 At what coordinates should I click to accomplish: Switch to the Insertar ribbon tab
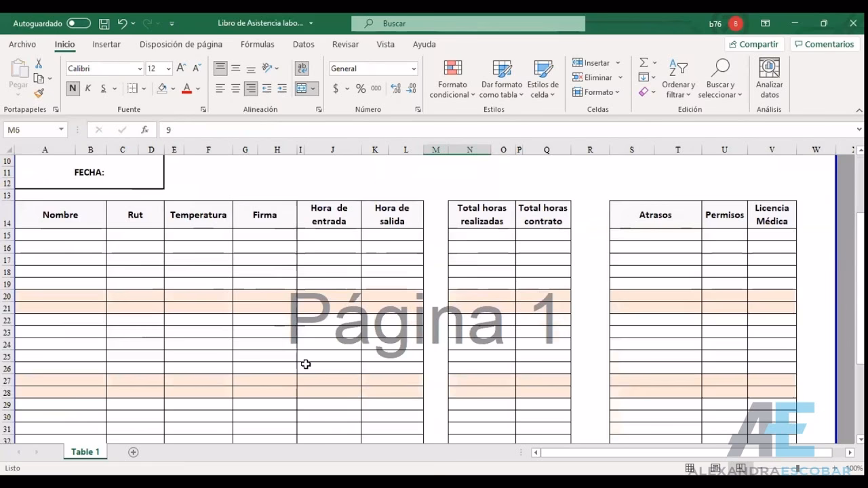[106, 45]
